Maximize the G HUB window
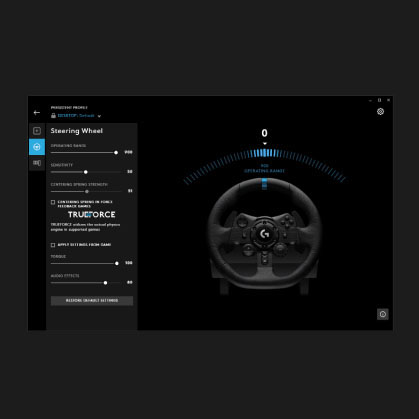 379,100
